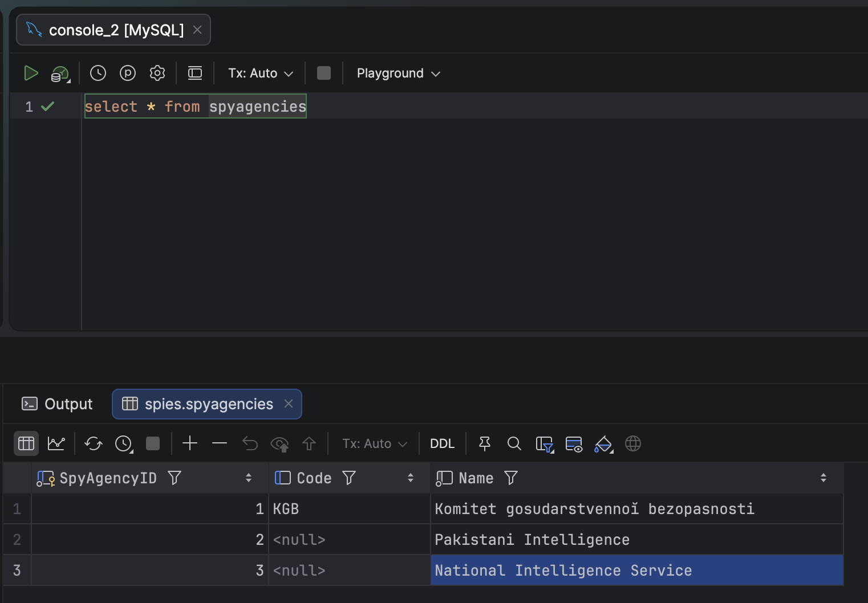868x603 pixels.
Task: Select the null Code cell in row 2
Action: 349,539
